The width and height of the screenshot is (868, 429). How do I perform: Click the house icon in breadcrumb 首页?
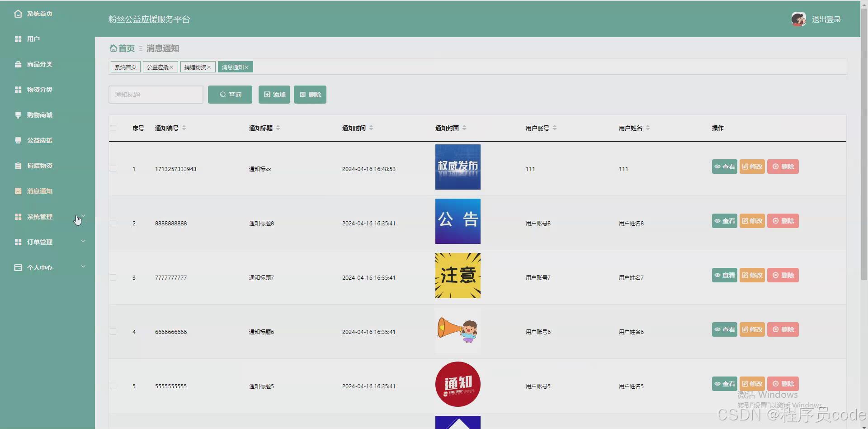pyautogui.click(x=113, y=48)
